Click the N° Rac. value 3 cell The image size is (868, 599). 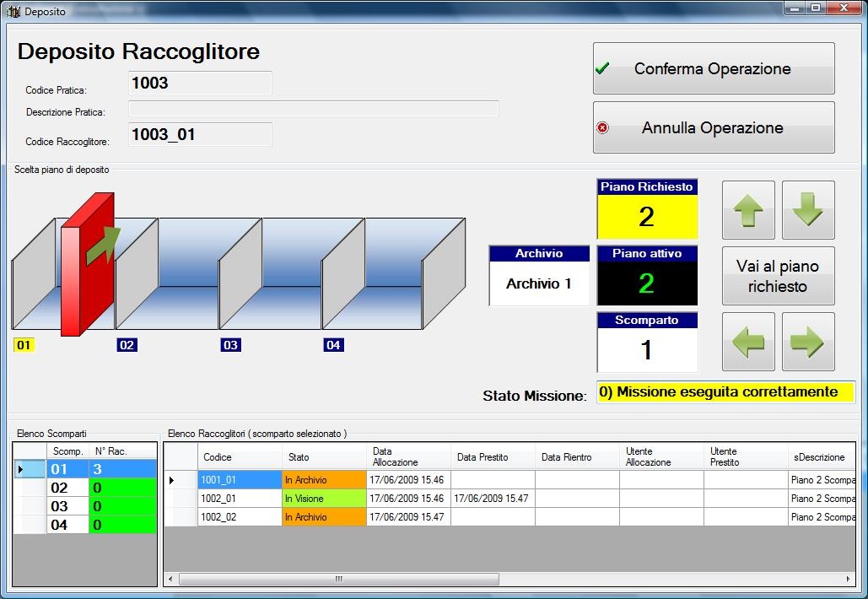click(122, 469)
